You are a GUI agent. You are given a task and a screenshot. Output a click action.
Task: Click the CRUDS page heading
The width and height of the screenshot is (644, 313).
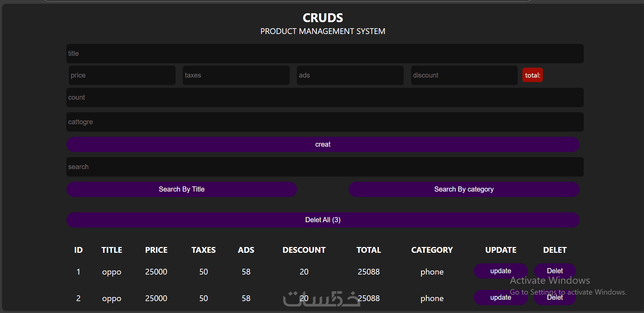click(x=323, y=18)
